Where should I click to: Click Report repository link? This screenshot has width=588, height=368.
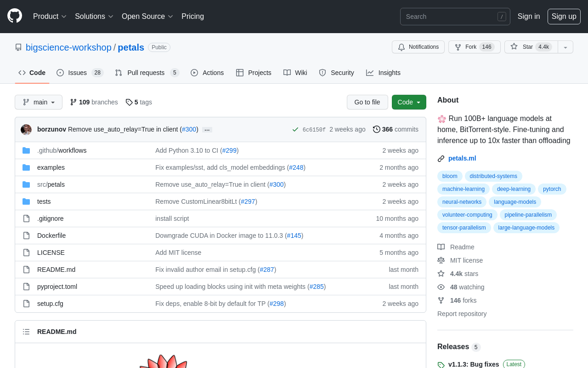(x=462, y=314)
